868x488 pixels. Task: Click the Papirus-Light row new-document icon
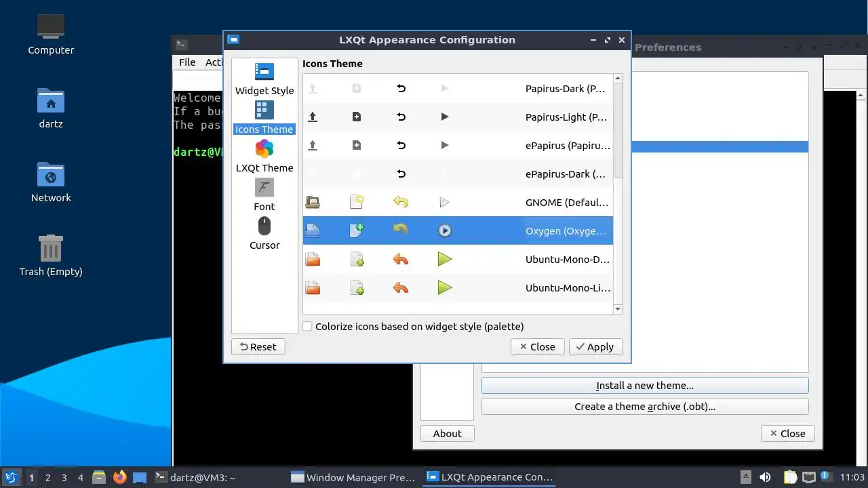(357, 117)
